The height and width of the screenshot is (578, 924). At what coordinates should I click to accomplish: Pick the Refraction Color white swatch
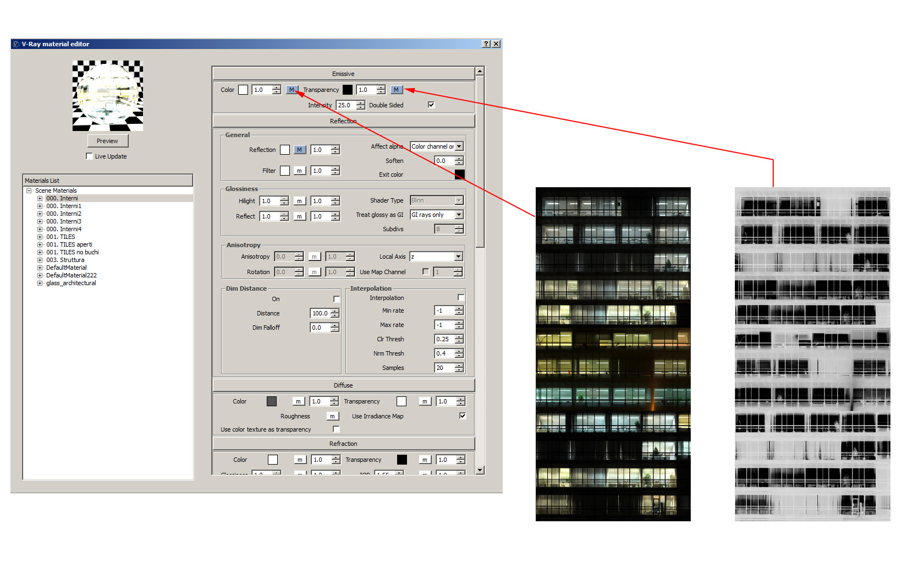(x=273, y=460)
